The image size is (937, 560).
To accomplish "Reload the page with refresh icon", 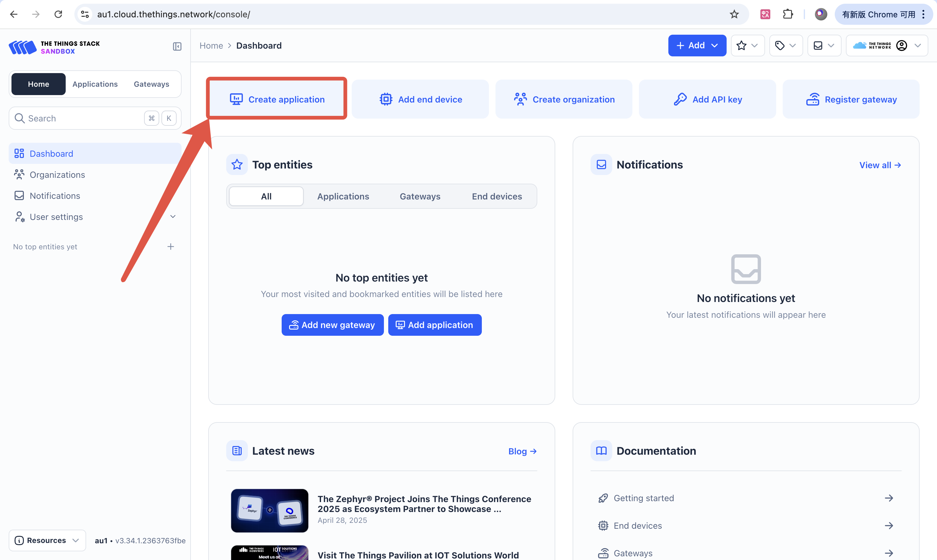I will point(58,14).
